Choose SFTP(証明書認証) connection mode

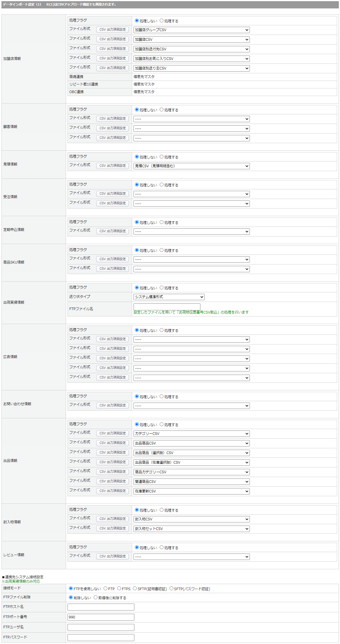click(x=135, y=588)
